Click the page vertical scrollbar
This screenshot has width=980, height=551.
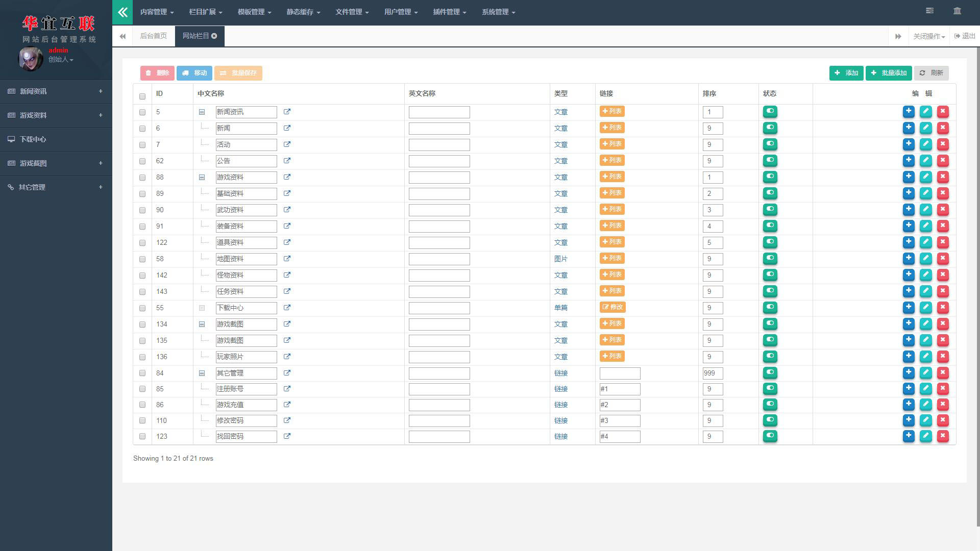(977, 286)
